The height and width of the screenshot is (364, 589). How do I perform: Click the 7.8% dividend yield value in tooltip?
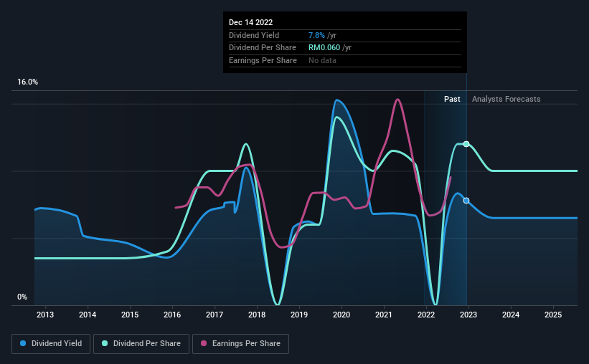316,35
